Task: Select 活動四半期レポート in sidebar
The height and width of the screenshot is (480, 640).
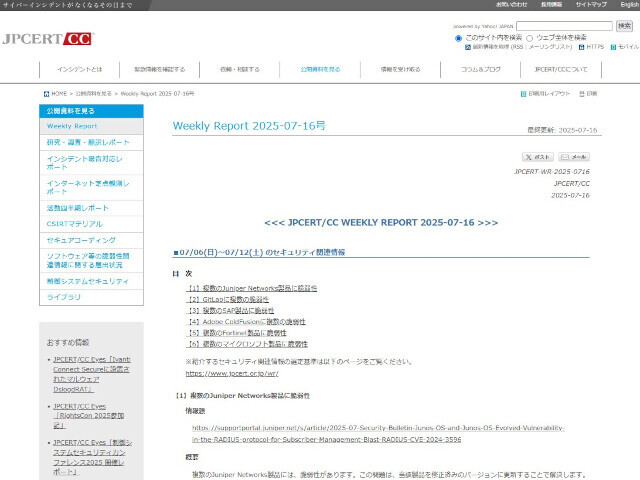Action: tap(91, 208)
